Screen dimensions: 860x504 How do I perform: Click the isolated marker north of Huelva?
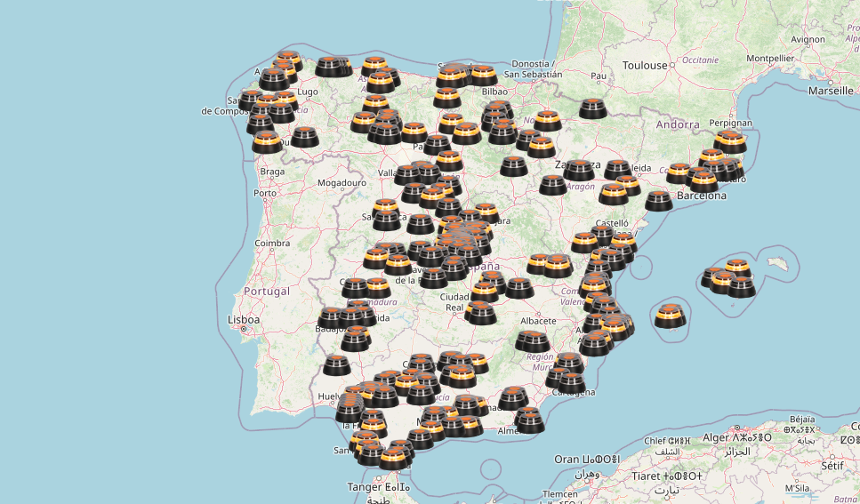[x=337, y=364]
